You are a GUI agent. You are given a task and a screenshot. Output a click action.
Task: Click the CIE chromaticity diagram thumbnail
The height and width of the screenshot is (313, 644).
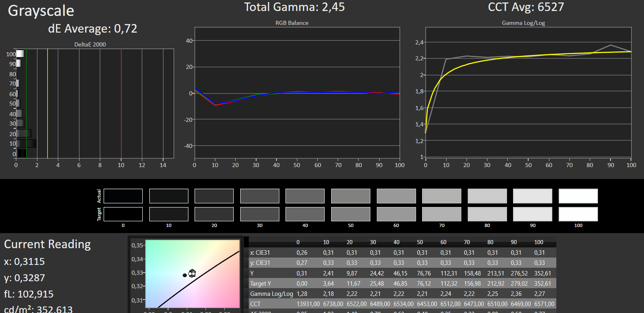pos(193,273)
